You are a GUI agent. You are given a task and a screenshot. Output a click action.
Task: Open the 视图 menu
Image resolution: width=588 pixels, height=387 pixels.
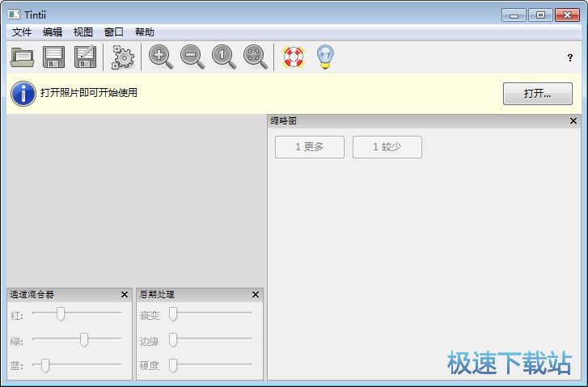[x=83, y=32]
